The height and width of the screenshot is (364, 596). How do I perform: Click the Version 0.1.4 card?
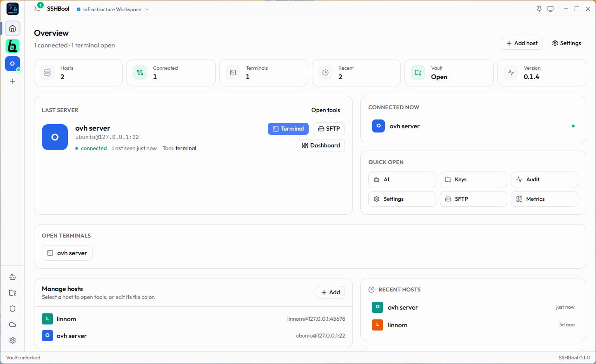pyautogui.click(x=542, y=73)
